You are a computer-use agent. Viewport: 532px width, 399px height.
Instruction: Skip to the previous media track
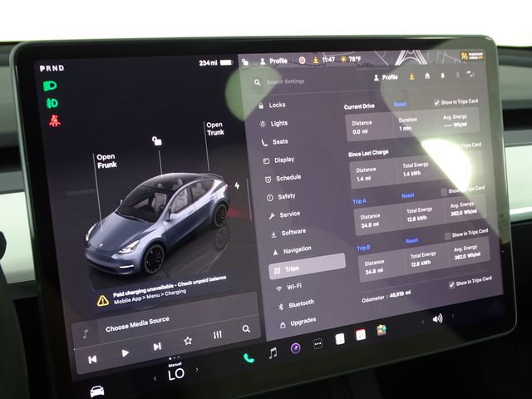click(92, 359)
